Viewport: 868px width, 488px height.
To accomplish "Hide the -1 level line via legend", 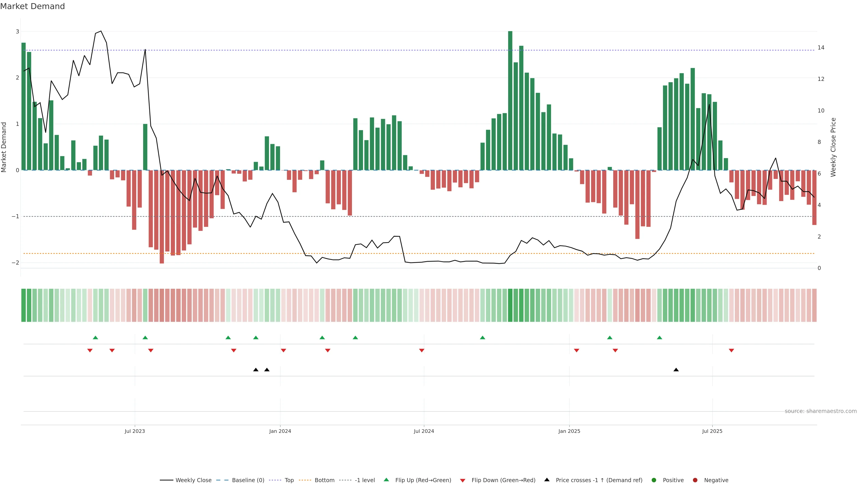I will click(x=365, y=480).
